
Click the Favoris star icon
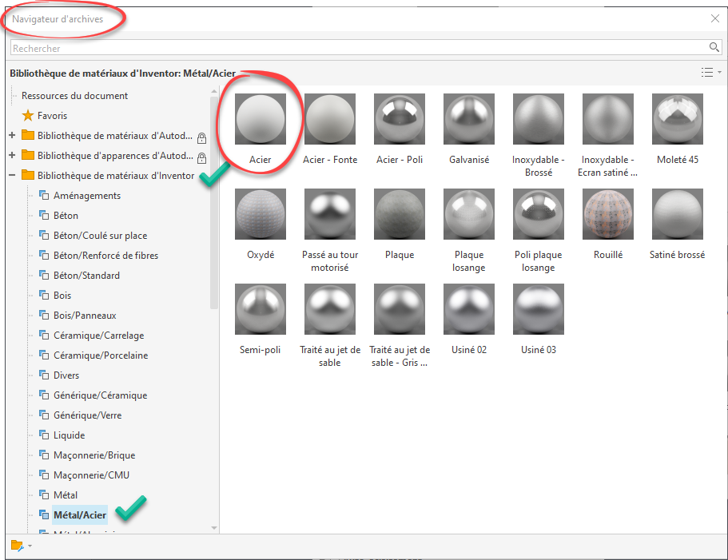[x=28, y=116]
